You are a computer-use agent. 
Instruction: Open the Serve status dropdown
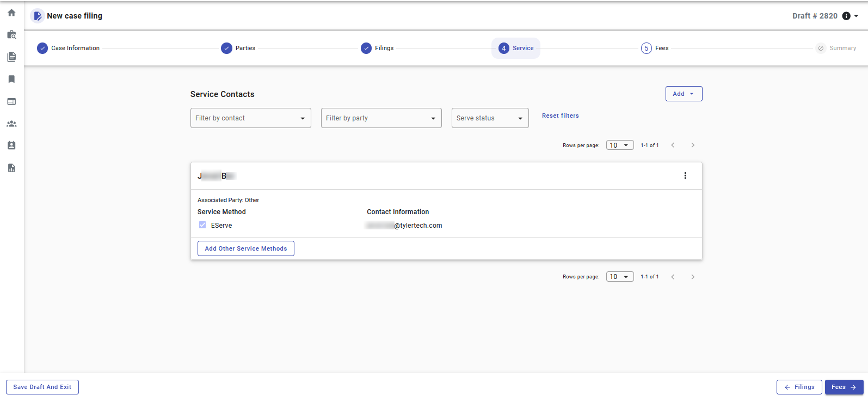pyautogui.click(x=490, y=118)
